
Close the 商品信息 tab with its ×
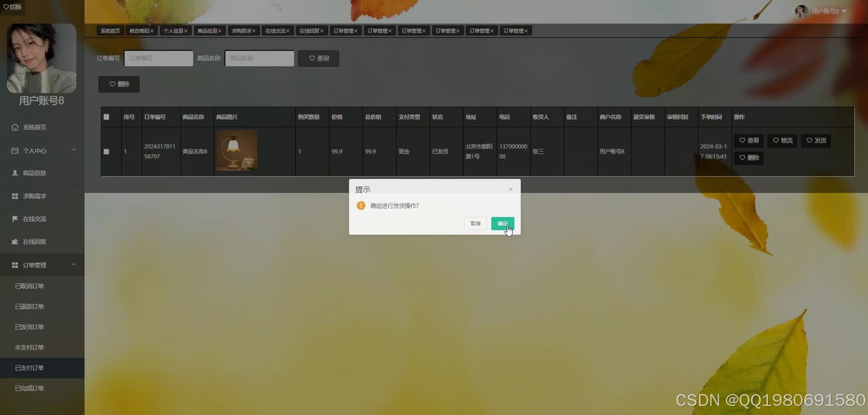click(220, 31)
